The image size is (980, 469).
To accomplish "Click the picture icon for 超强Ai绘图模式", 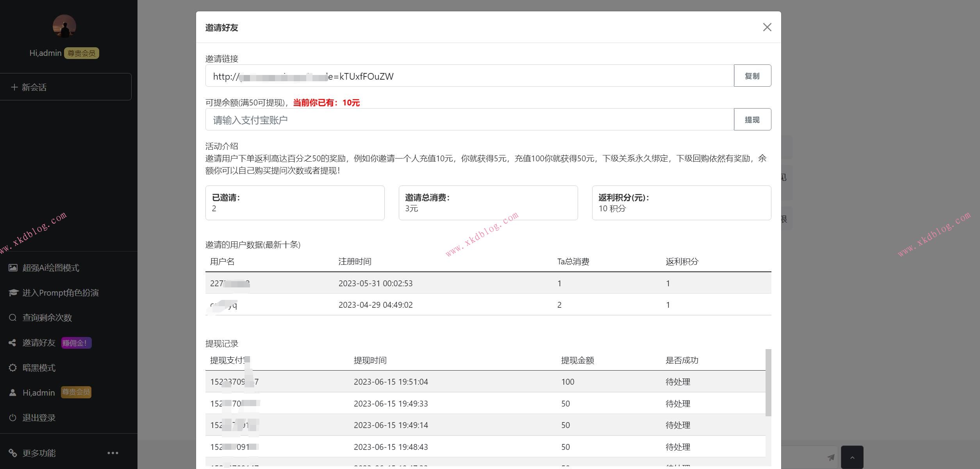I will click(x=13, y=267).
